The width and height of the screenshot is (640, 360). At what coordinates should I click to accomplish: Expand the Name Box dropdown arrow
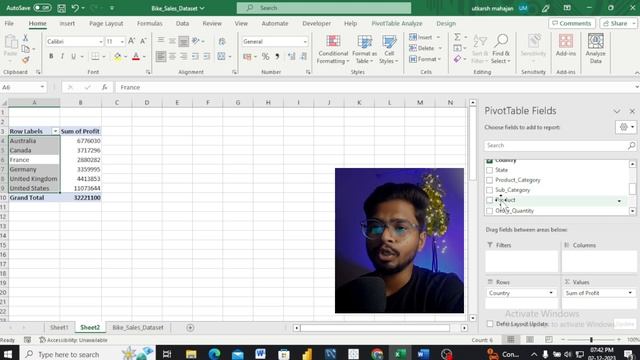pyautogui.click(x=42, y=87)
